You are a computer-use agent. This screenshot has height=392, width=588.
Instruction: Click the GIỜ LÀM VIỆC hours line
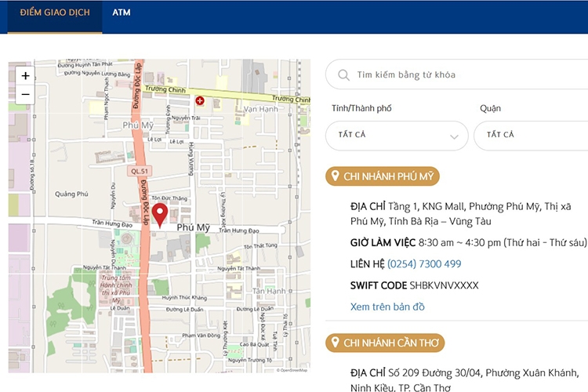[468, 243]
